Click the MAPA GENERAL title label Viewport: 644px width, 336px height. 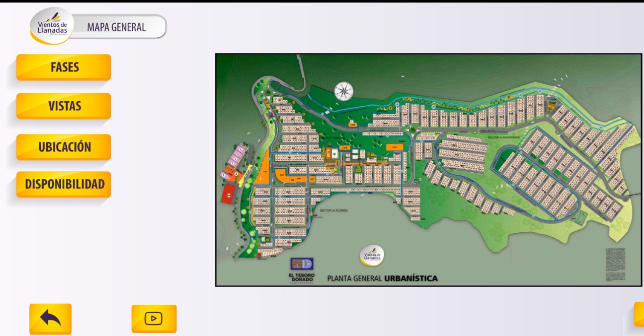117,27
